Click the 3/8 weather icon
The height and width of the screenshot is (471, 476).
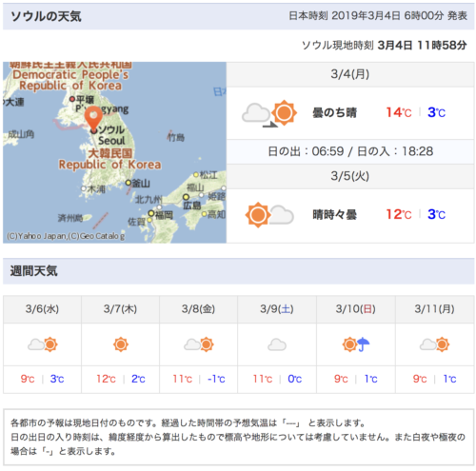click(x=199, y=344)
